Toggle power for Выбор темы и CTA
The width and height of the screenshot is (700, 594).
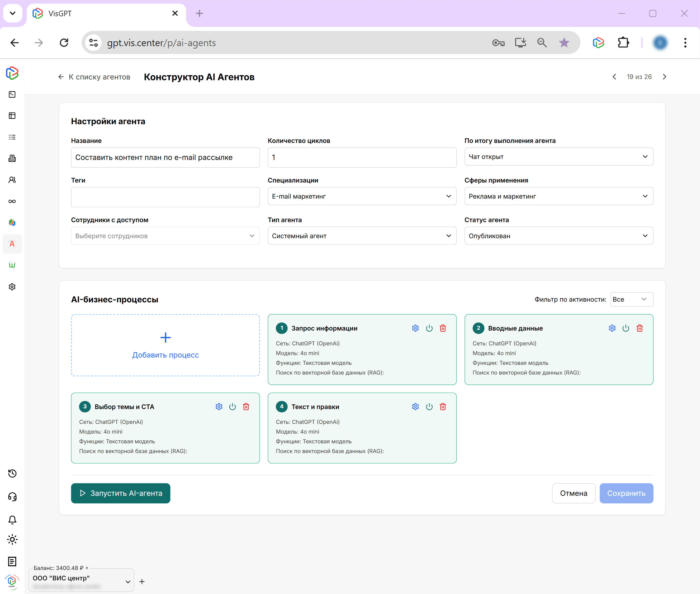233,406
